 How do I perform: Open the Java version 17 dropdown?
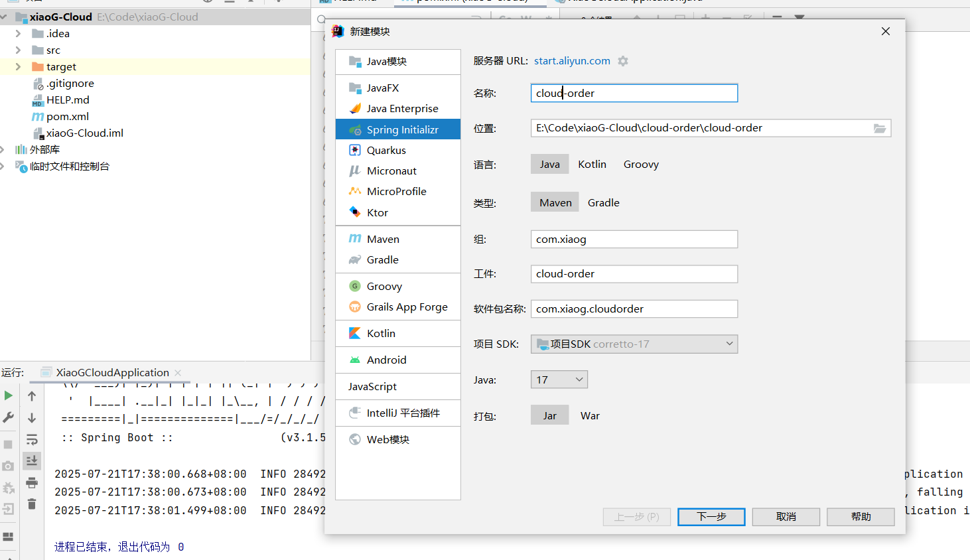coord(559,380)
